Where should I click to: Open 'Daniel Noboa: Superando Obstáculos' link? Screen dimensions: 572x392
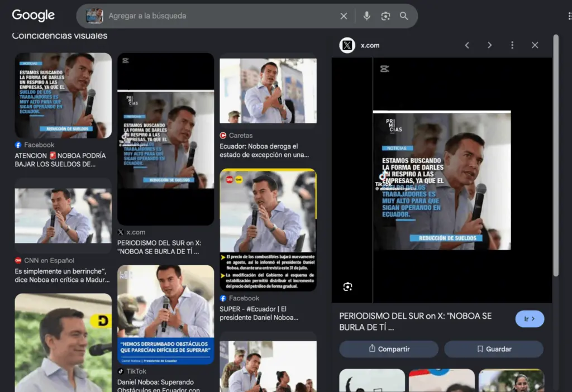click(158, 385)
